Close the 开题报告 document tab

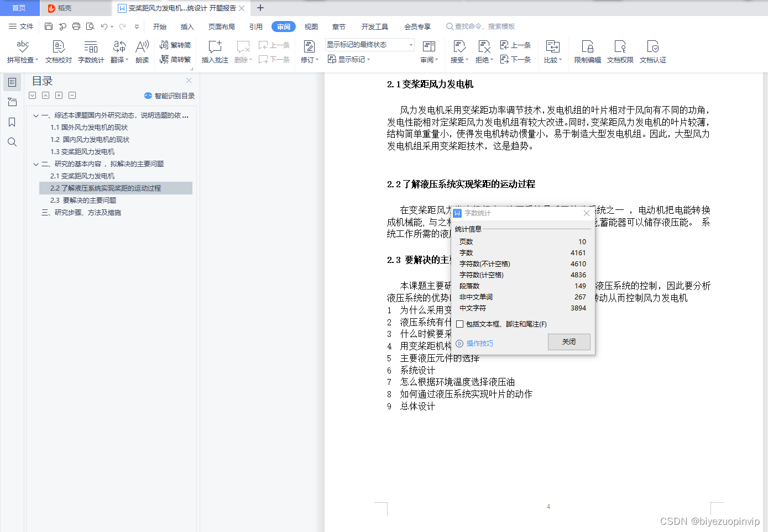pos(242,8)
